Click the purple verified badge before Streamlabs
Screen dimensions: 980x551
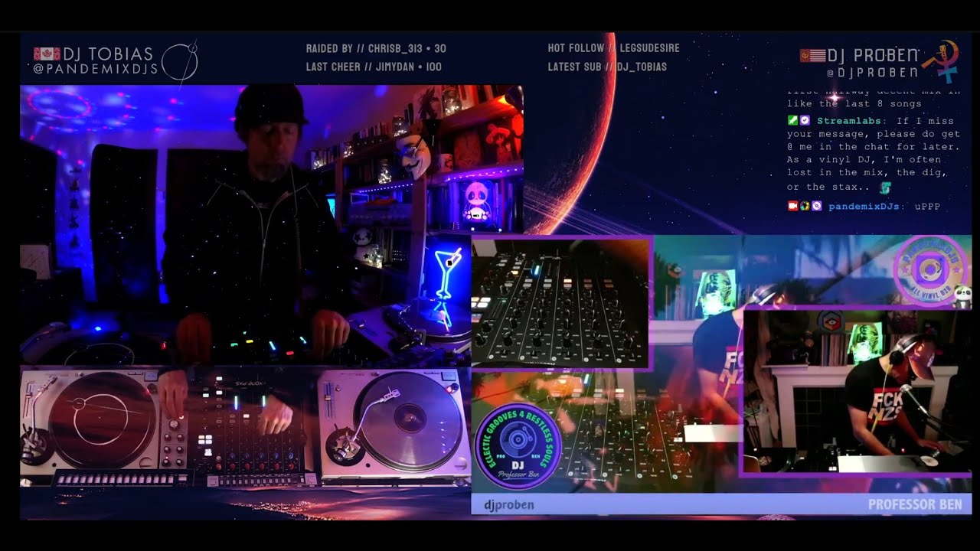805,121
